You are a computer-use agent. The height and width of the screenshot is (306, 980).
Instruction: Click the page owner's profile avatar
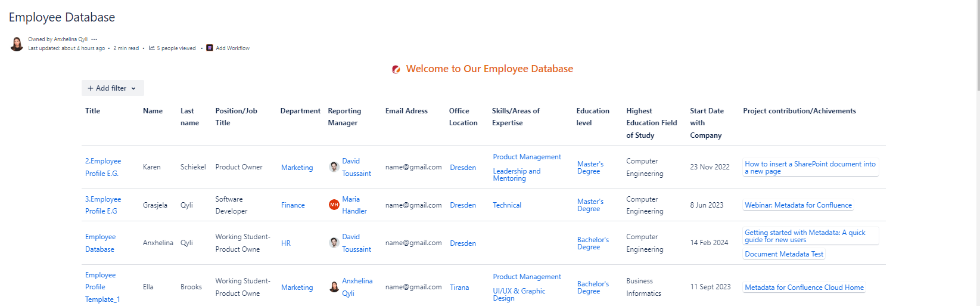17,44
